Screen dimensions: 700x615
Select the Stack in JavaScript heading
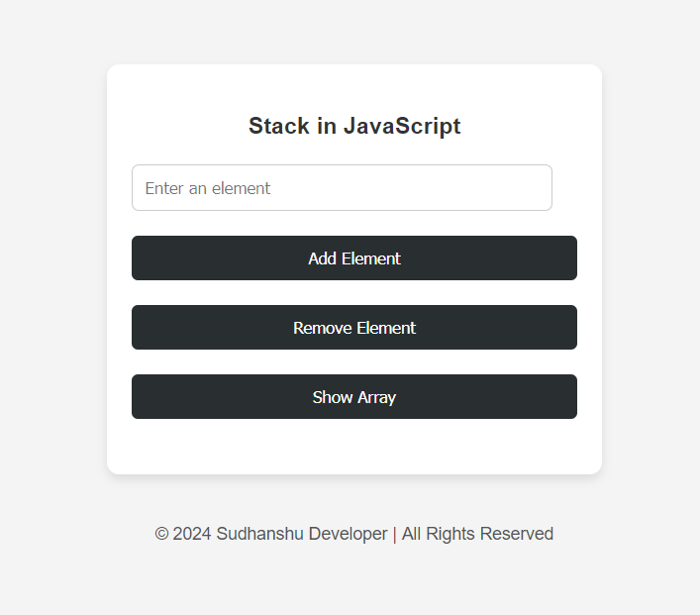click(x=354, y=126)
